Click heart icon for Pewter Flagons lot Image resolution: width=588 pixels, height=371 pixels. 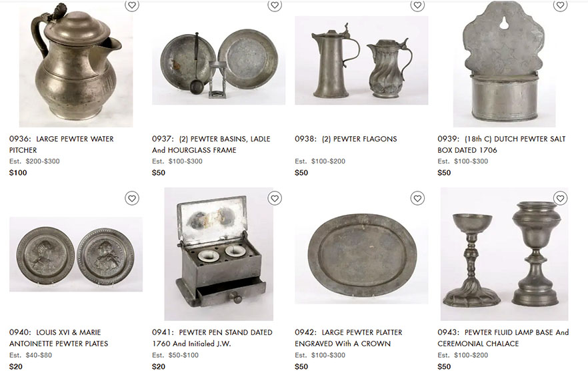(x=417, y=5)
